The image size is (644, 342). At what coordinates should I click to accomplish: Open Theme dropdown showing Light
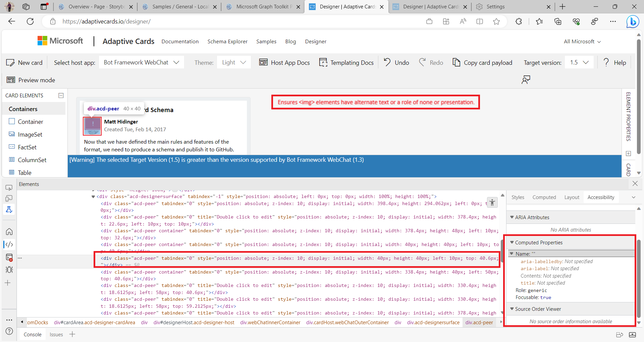[234, 62]
